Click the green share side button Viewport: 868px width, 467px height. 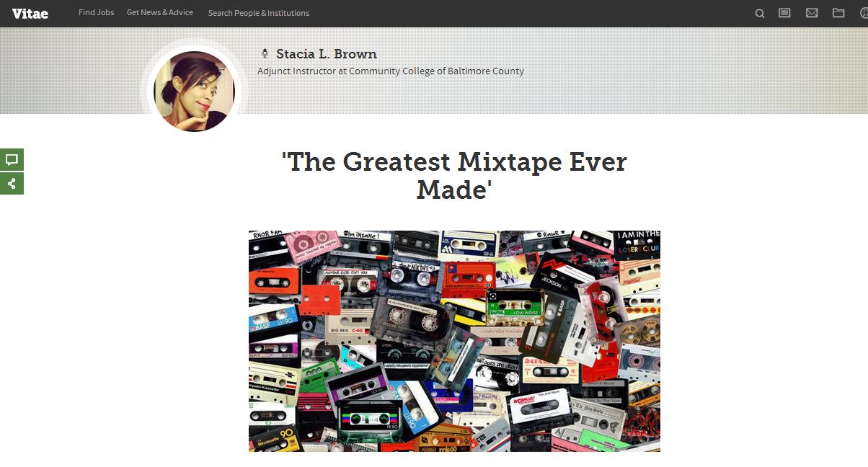12,183
